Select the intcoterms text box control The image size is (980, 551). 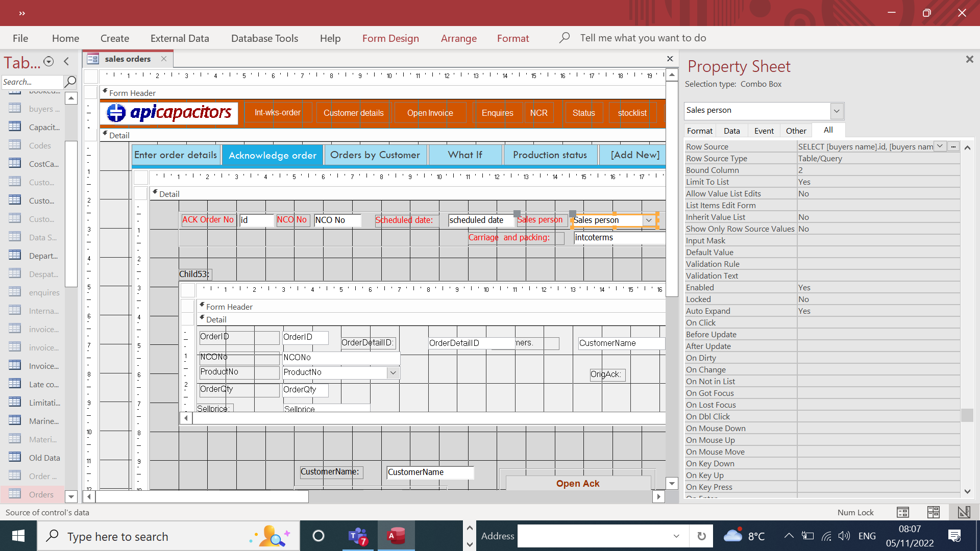click(619, 238)
